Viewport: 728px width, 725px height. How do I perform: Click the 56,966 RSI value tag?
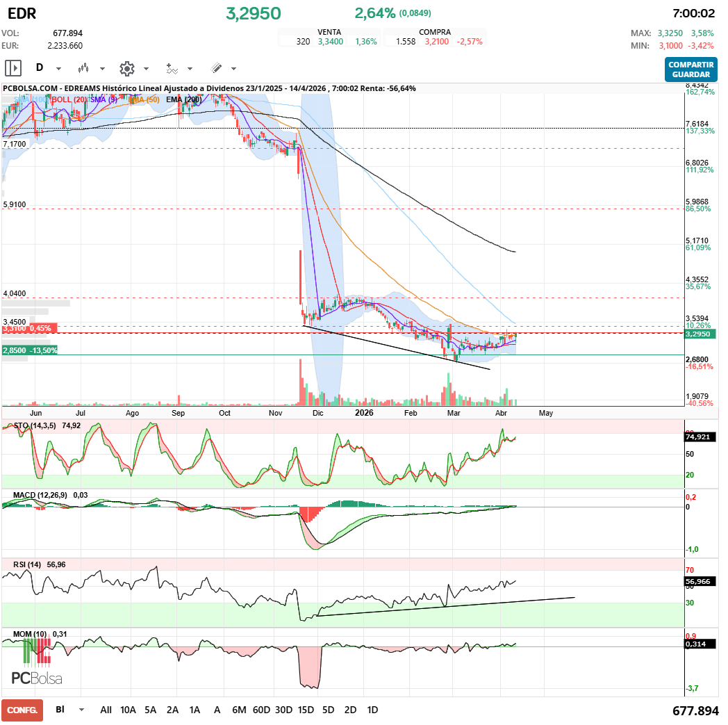pos(700,582)
